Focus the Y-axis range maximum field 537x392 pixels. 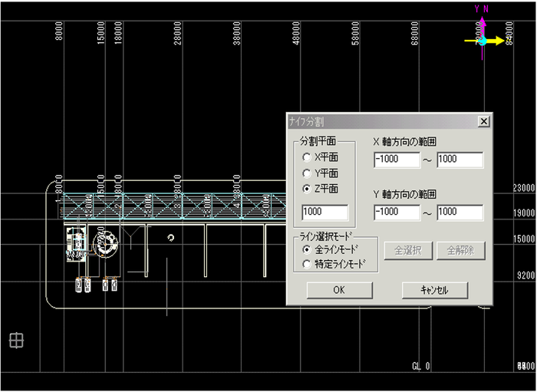coord(460,212)
